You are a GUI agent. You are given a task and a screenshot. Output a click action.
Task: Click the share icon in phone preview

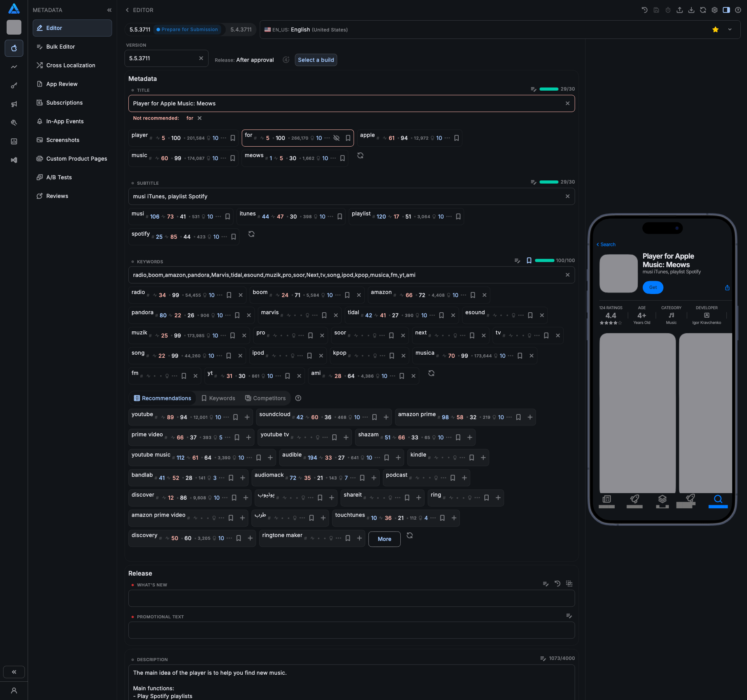(x=727, y=288)
